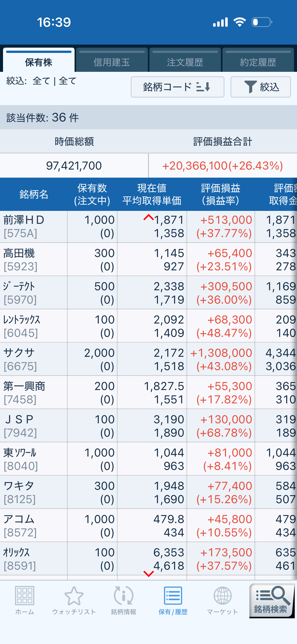Open 銘柄情報 info icon

pyautogui.click(x=123, y=596)
